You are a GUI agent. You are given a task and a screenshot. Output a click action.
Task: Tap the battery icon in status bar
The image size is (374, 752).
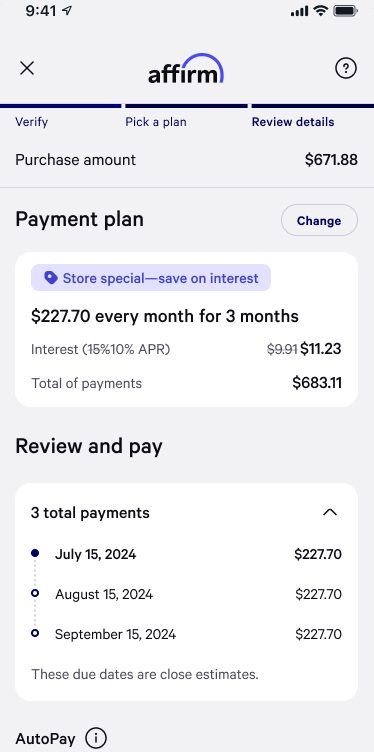tap(345, 12)
